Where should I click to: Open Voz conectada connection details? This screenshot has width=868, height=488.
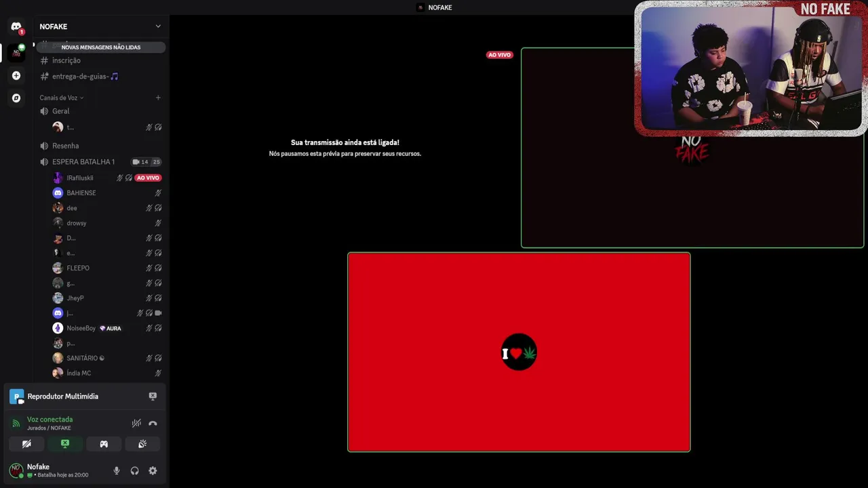pos(50,420)
